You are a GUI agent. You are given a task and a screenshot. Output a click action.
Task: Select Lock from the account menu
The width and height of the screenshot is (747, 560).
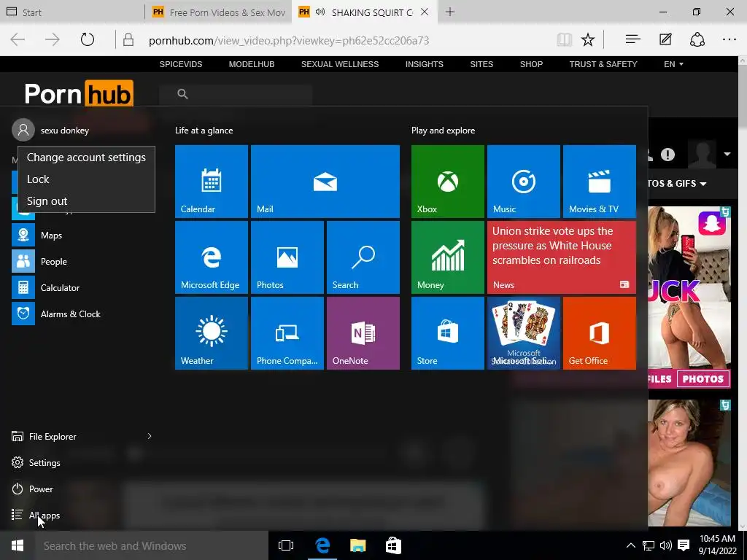tap(86, 179)
